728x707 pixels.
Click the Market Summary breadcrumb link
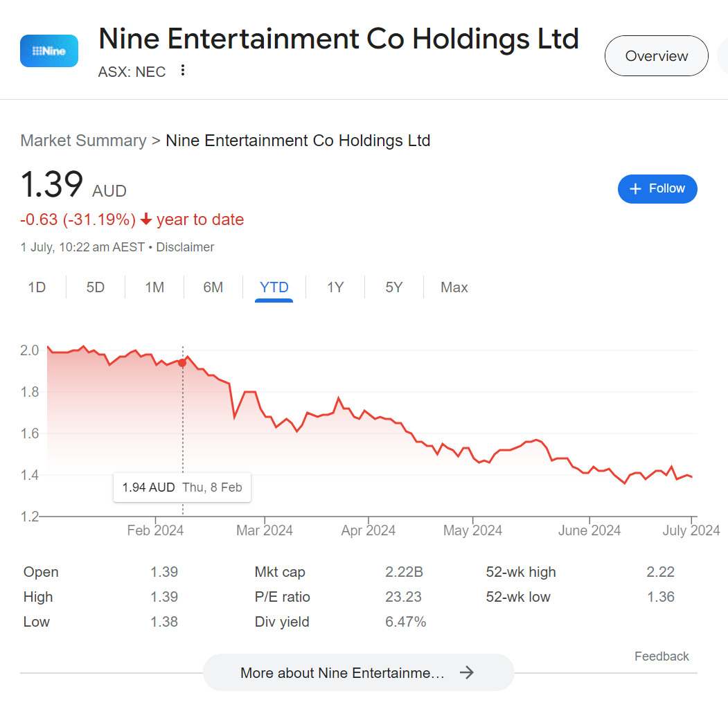pyautogui.click(x=83, y=140)
